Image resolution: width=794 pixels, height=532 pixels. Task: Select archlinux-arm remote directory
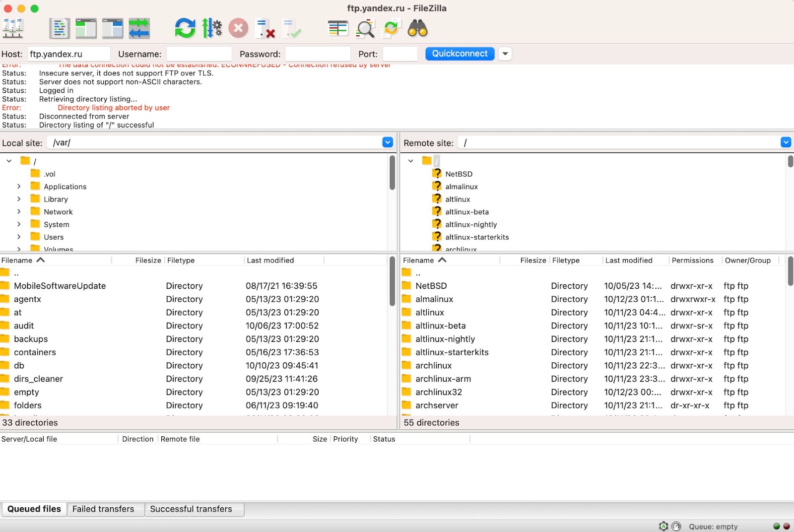(594, 379)
